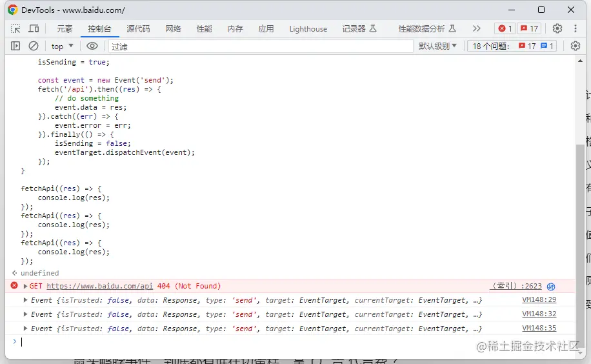This screenshot has width=591, height=364.
Task: Click the Chrome icon in the title bar
Action: coord(12,10)
